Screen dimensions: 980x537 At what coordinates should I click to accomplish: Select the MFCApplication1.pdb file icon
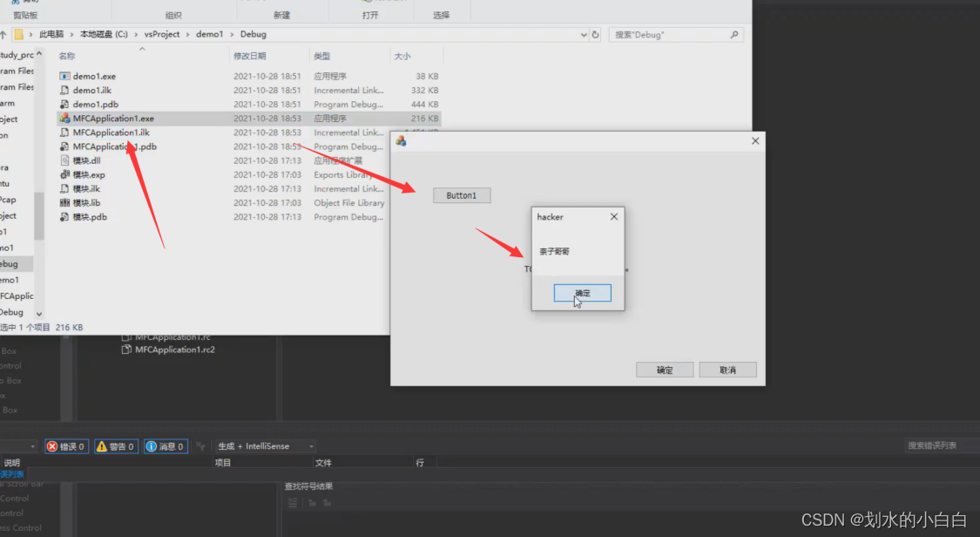point(64,146)
